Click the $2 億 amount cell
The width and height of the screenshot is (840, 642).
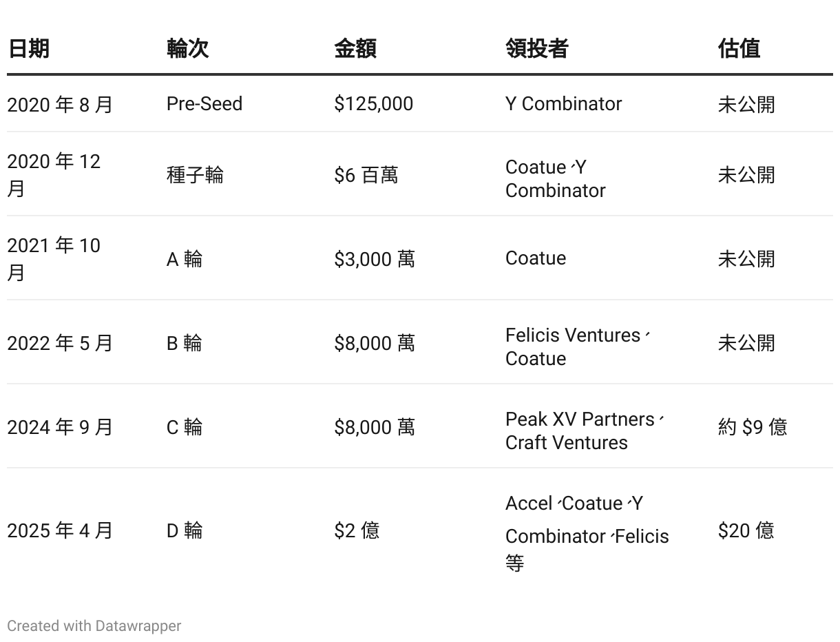point(357,530)
